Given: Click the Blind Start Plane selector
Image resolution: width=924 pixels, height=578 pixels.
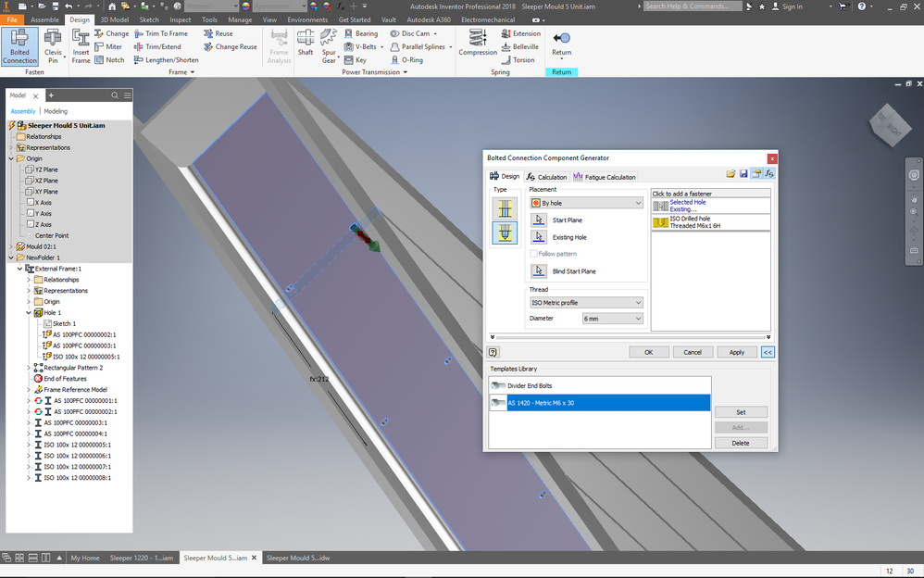Looking at the screenshot, I should 539,271.
